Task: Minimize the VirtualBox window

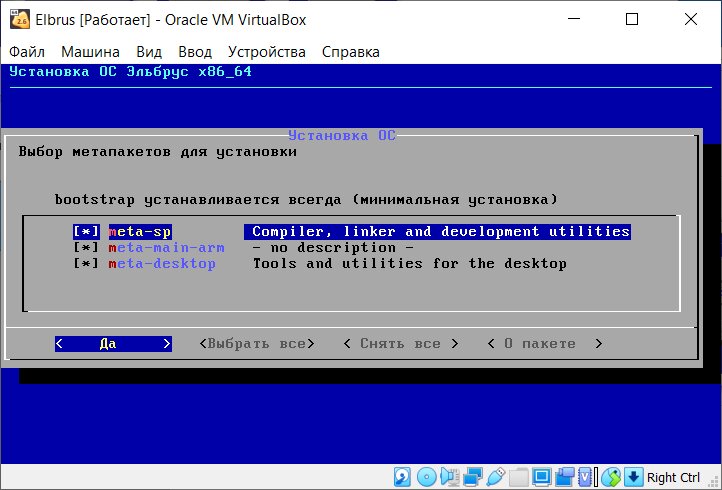Action: pyautogui.click(x=574, y=19)
